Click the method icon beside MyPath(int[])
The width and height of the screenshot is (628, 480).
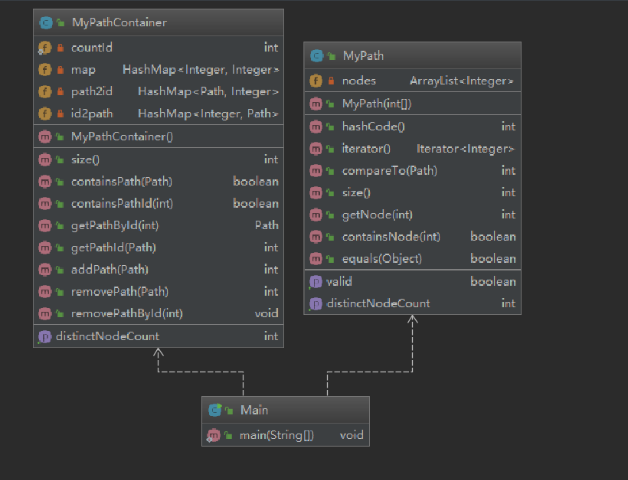point(316,104)
